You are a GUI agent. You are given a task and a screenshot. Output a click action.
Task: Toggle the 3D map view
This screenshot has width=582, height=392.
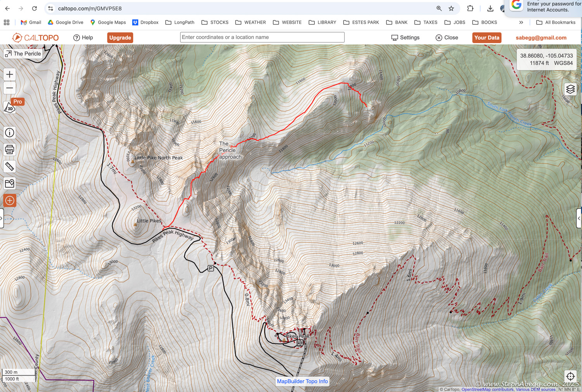pos(9,108)
